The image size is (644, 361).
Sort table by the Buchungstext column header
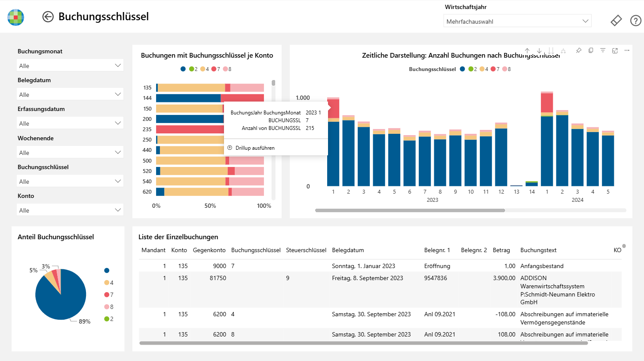point(538,250)
